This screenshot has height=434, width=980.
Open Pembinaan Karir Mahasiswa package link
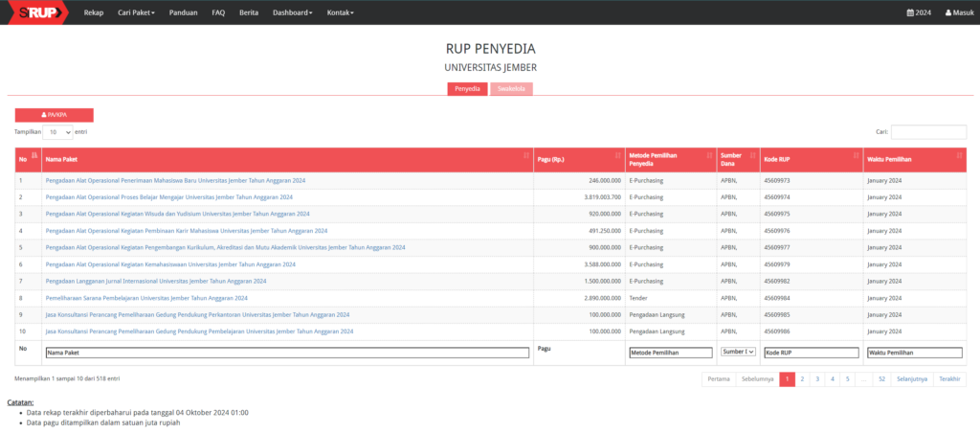pyautogui.click(x=187, y=231)
